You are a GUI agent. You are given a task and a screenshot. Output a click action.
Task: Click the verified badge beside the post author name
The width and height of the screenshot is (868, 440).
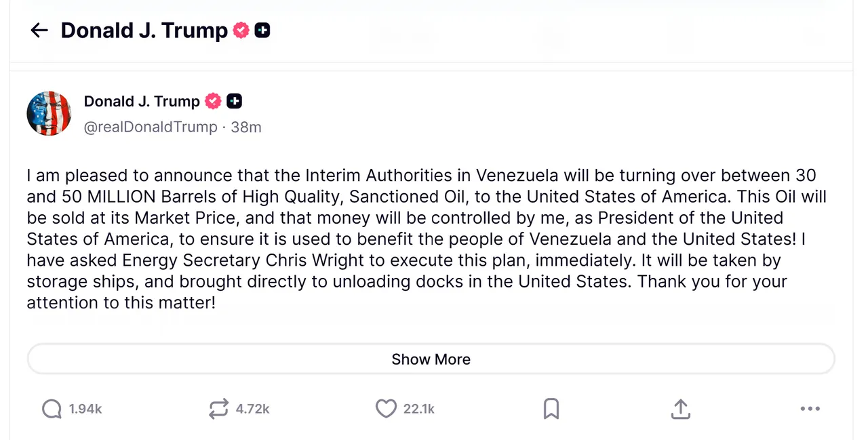[213, 102]
